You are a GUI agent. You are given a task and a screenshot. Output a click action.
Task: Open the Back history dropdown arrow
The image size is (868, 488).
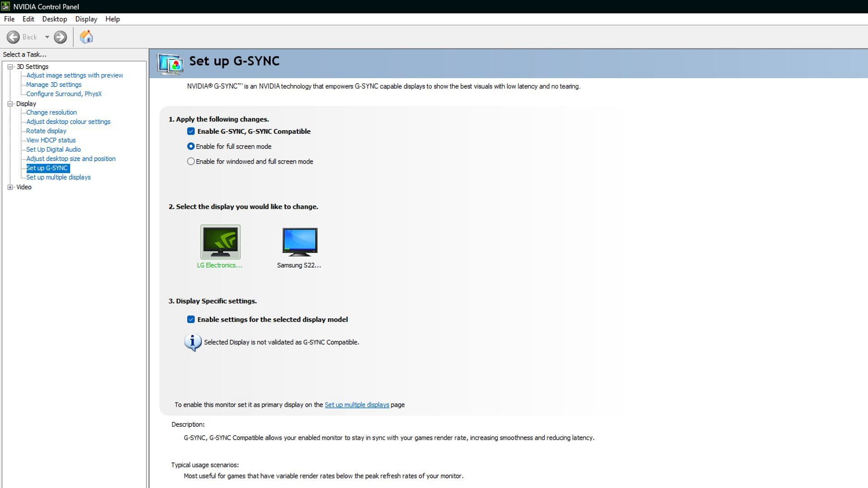point(47,37)
